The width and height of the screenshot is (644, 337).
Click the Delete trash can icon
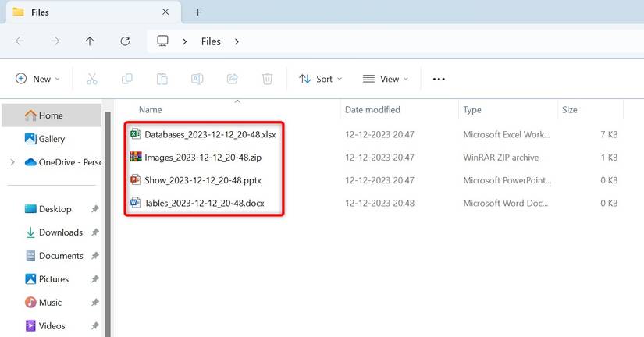pos(268,79)
